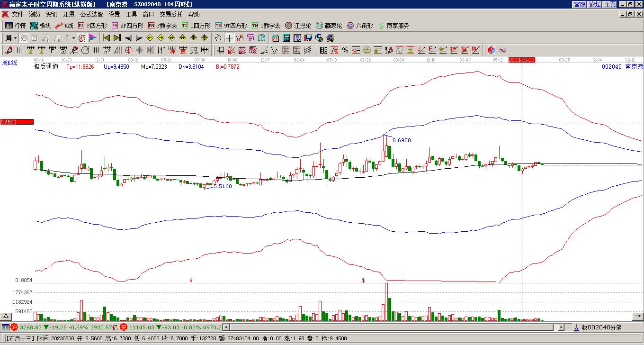The image size is (644, 345).
Task: Open the calendar icon in toolbar
Action: pos(275,38)
